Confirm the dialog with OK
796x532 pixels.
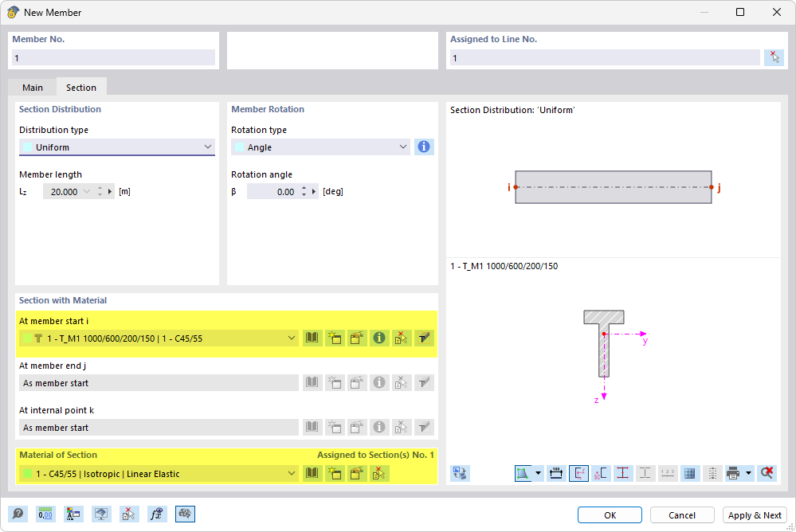point(609,515)
